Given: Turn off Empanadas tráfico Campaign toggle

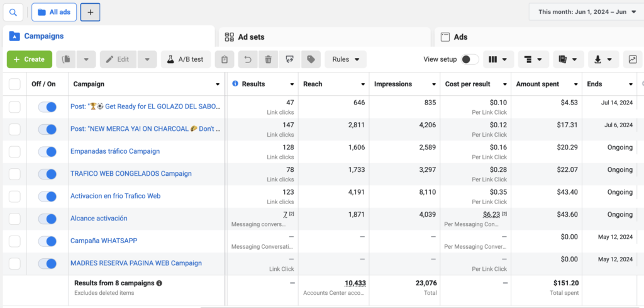Looking at the screenshot, I should click(47, 151).
